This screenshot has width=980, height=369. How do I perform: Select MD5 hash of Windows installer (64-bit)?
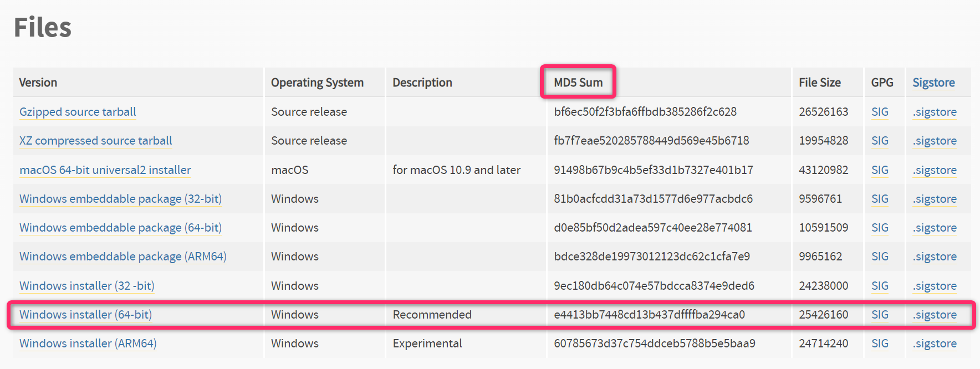(x=649, y=315)
